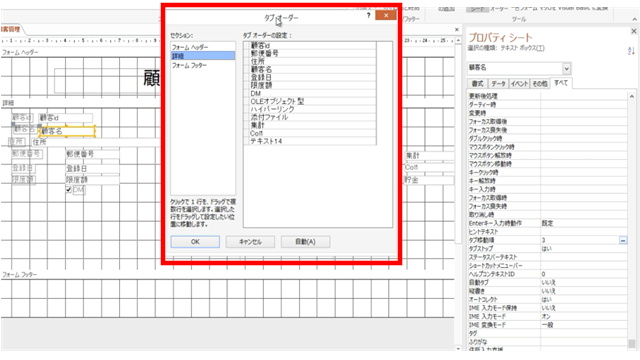
Task: Select 限度額 row in tab order list
Action: [310, 85]
